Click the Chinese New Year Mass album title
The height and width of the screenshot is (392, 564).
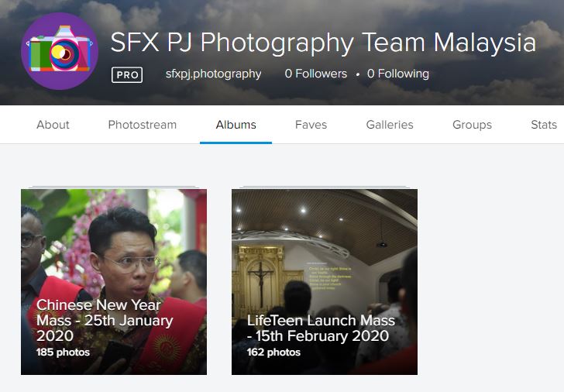pos(105,320)
